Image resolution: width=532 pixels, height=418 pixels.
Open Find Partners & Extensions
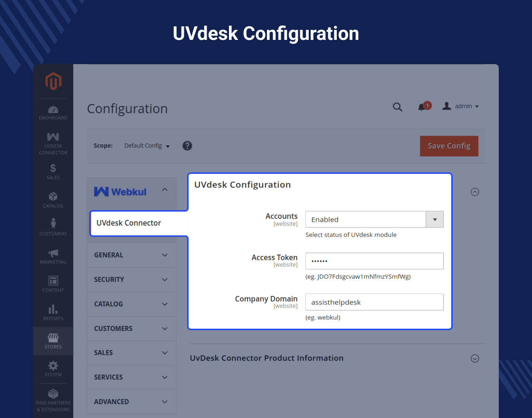(x=53, y=400)
